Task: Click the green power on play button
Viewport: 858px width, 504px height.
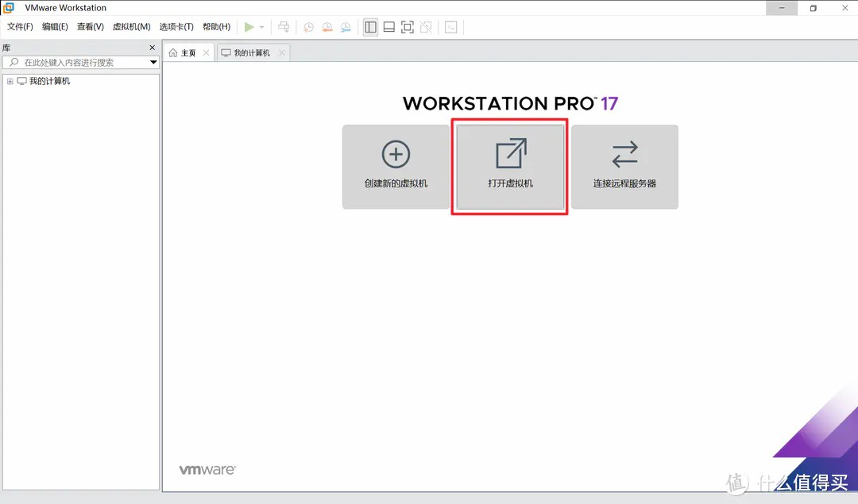Action: tap(249, 27)
